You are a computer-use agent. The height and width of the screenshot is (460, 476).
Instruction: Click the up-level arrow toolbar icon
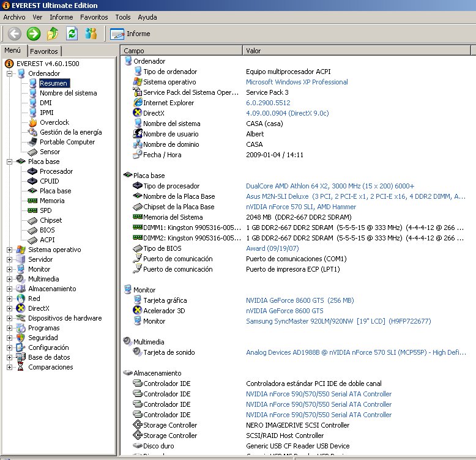click(x=53, y=34)
